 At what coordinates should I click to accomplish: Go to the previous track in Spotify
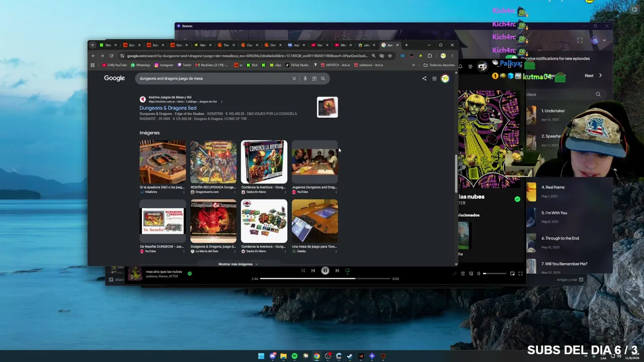click(x=313, y=270)
